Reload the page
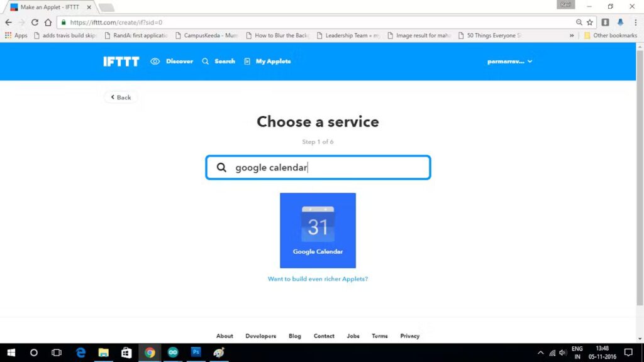Viewport: 644px width, 362px height. point(35,22)
